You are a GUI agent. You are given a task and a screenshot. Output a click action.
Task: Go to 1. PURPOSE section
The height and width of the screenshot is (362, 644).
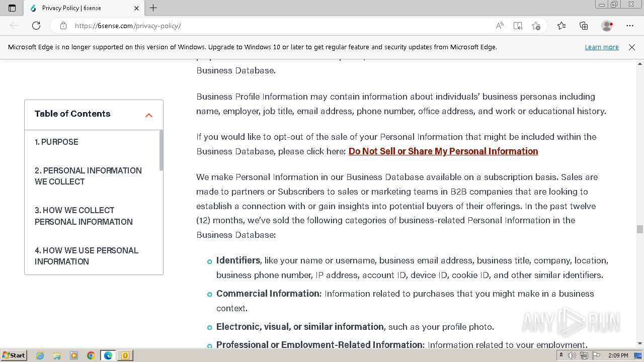[56, 142]
